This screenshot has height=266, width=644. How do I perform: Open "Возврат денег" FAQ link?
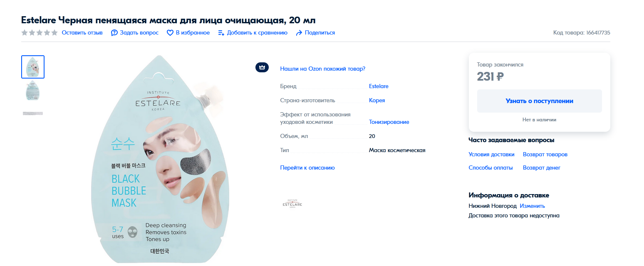(x=542, y=167)
